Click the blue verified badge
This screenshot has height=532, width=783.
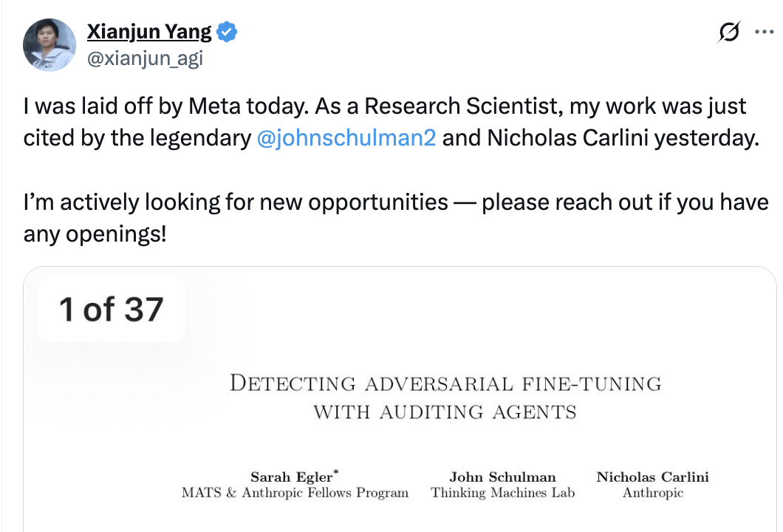[x=228, y=32]
